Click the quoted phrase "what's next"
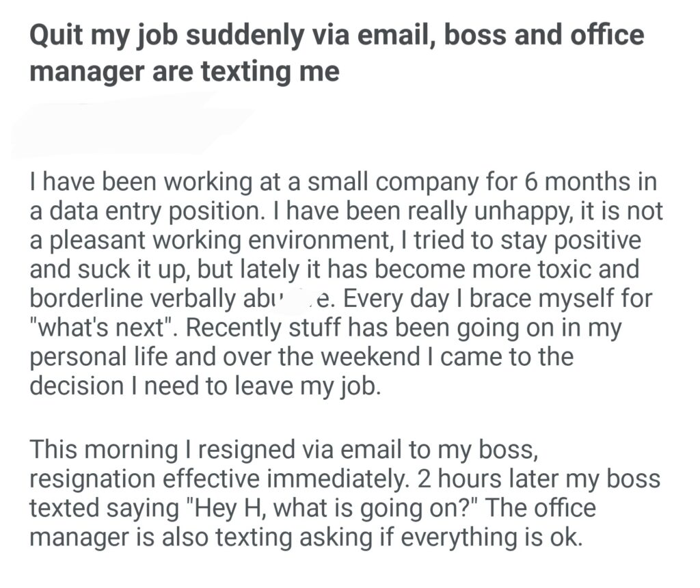This screenshot has height=588, width=700. pos(99,328)
